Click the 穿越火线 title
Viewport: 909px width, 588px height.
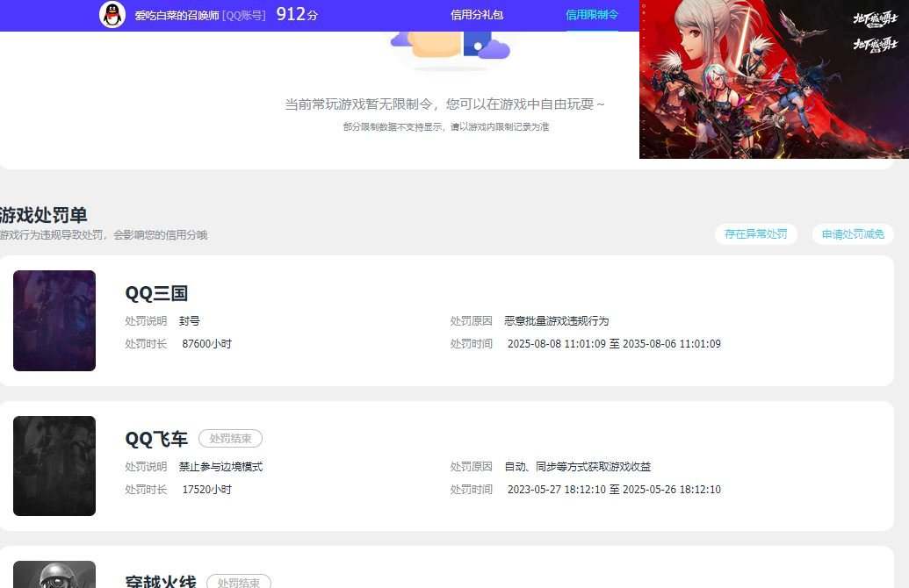[161, 581]
